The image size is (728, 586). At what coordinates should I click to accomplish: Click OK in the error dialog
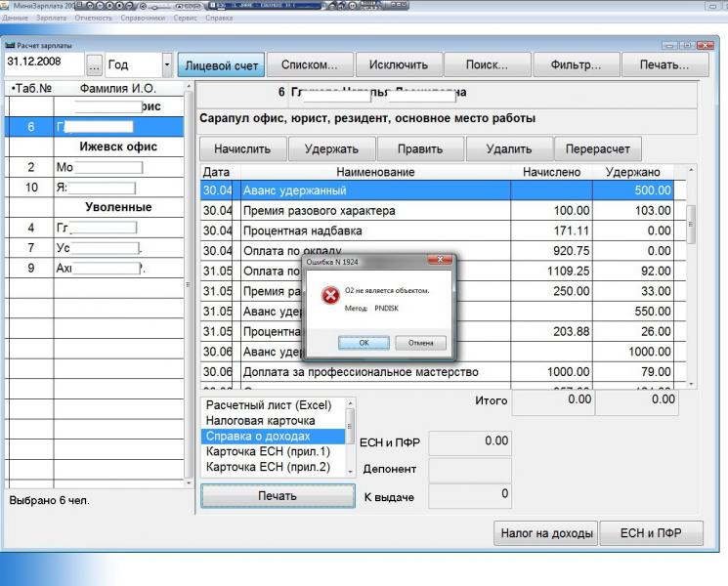[363, 343]
